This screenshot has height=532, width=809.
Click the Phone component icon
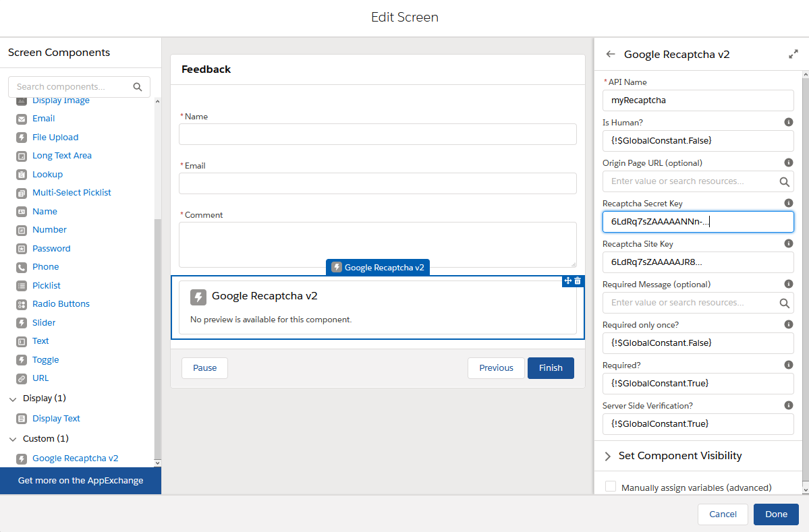(x=22, y=268)
